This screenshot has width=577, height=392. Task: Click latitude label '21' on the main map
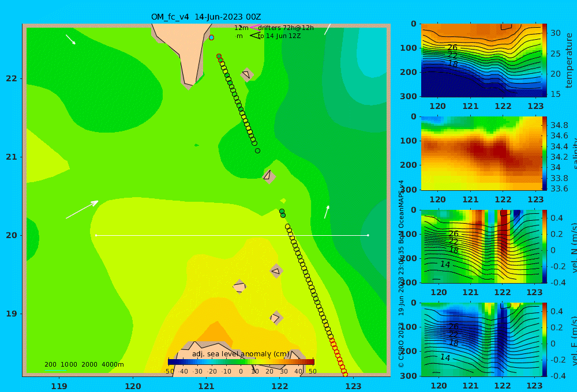click(x=12, y=157)
